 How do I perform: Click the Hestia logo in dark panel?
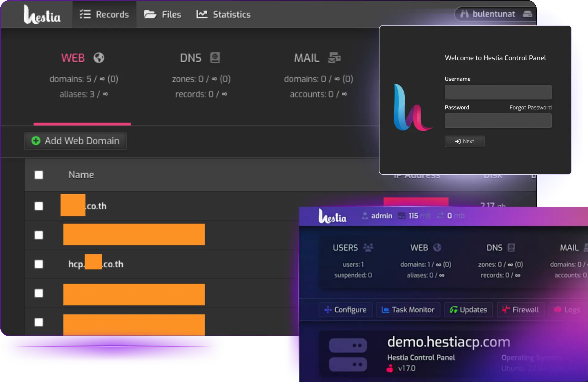(x=42, y=15)
